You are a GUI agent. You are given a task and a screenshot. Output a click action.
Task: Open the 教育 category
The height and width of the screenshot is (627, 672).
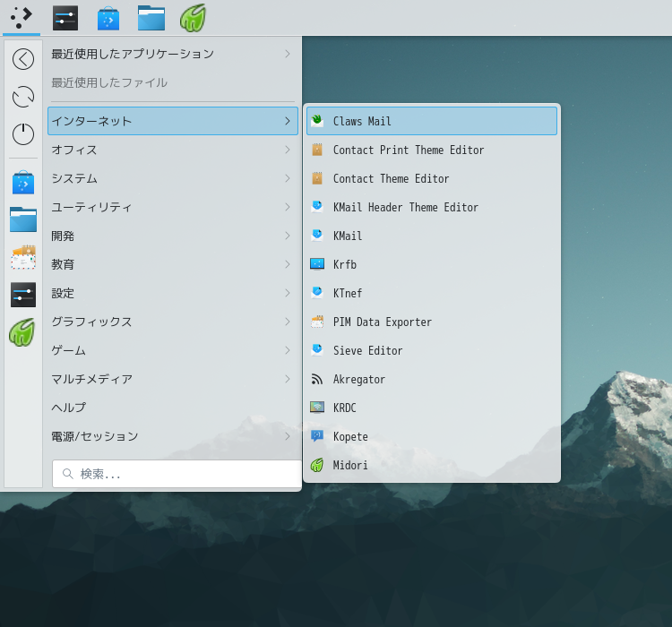173,264
